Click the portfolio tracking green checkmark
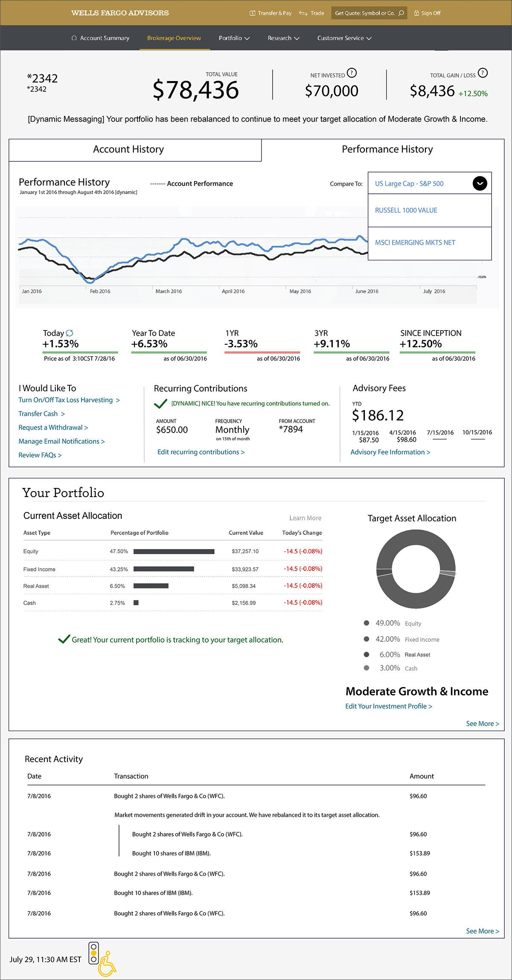The width and height of the screenshot is (512, 980). tap(64, 639)
